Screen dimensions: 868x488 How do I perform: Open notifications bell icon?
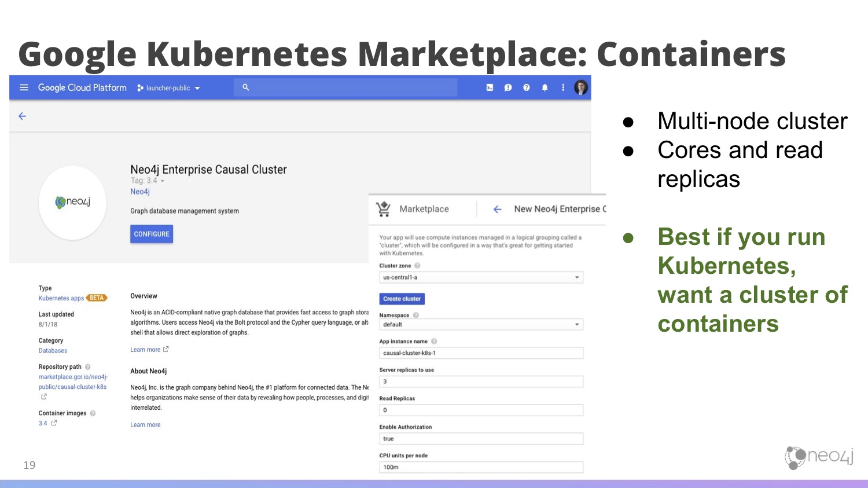[x=545, y=87]
